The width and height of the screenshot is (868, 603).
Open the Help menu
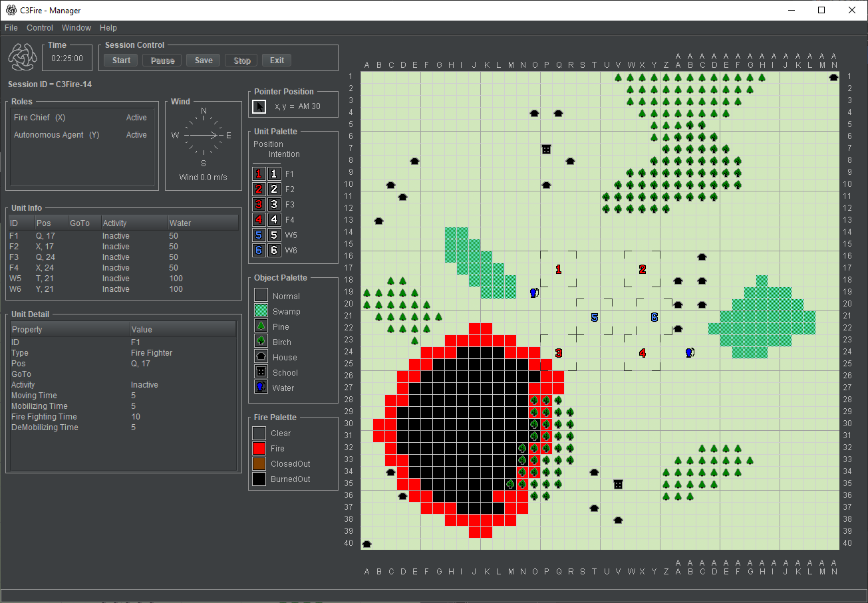pos(108,28)
